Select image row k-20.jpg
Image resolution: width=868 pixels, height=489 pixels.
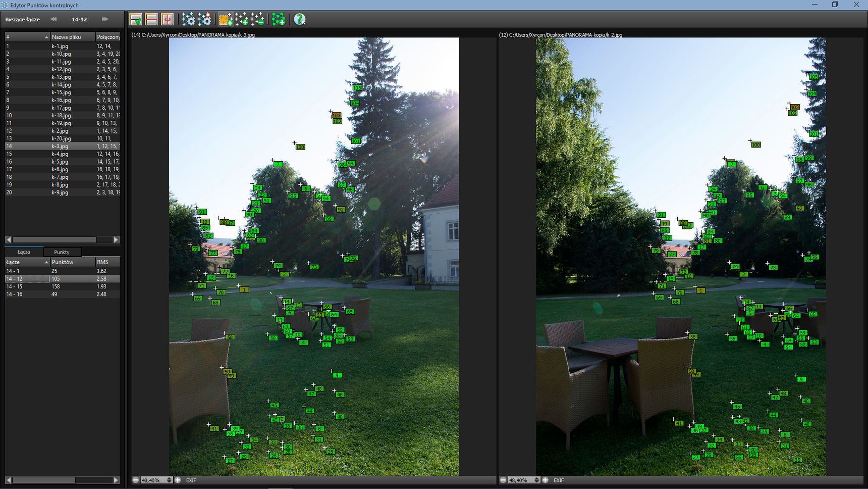[63, 138]
